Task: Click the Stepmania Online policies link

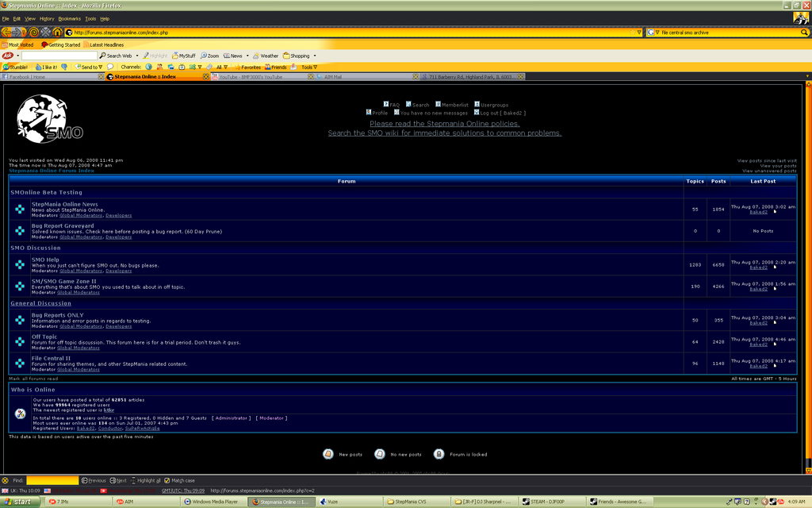Action: click(x=444, y=124)
